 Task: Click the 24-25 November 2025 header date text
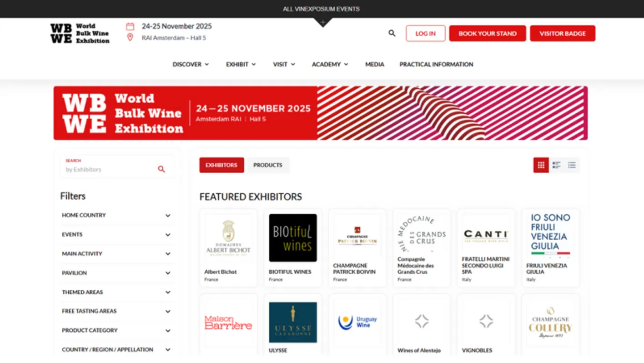coord(177,26)
